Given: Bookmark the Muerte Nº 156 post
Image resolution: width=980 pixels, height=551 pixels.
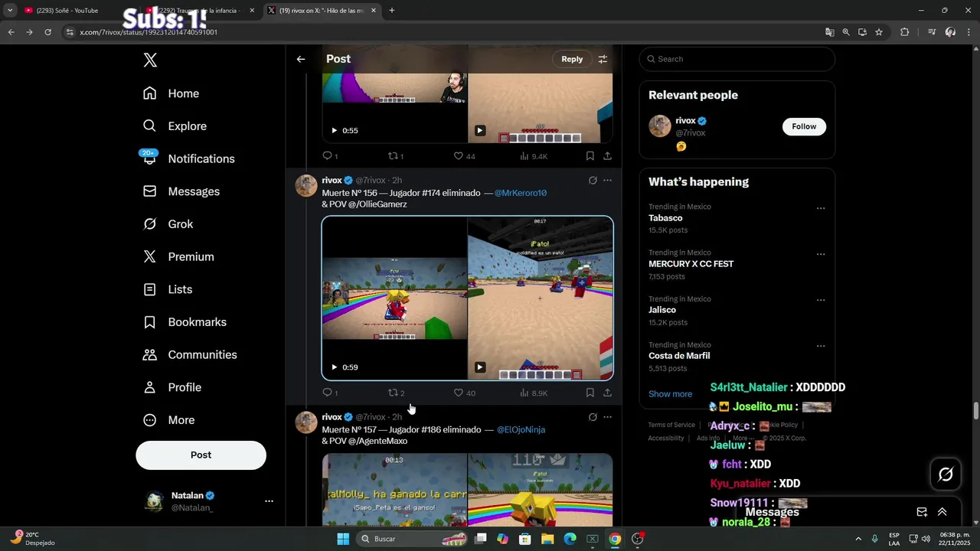Looking at the screenshot, I should pos(590,393).
